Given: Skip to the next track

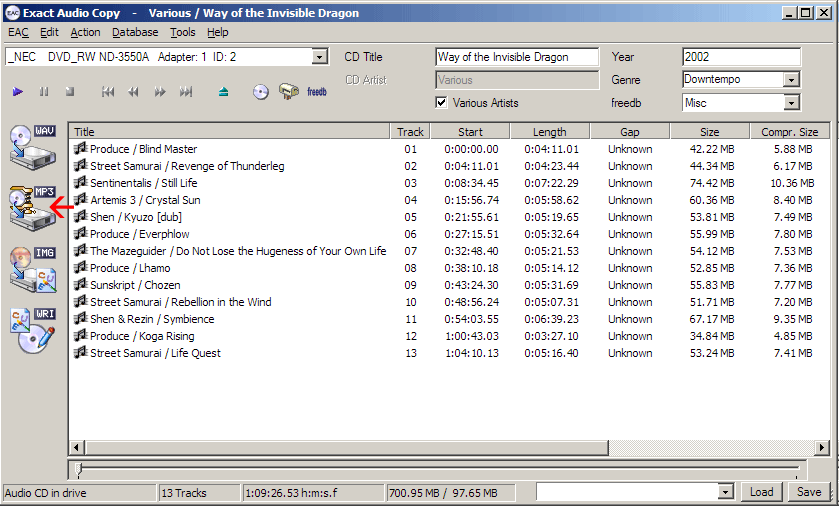Looking at the screenshot, I should [x=186, y=92].
